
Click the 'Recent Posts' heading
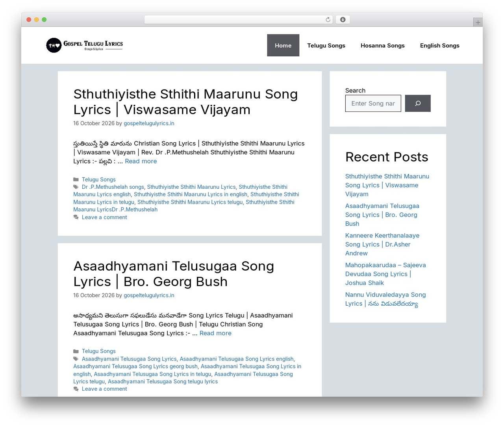[387, 157]
